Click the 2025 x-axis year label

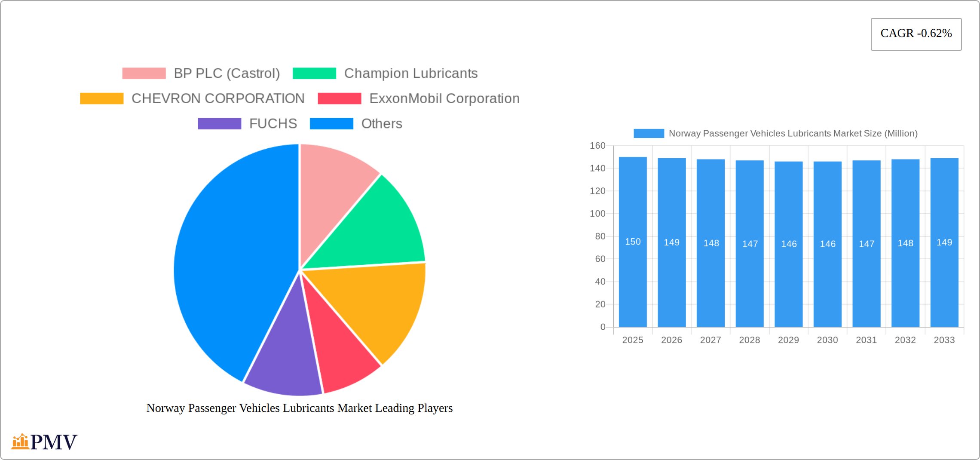(x=633, y=340)
